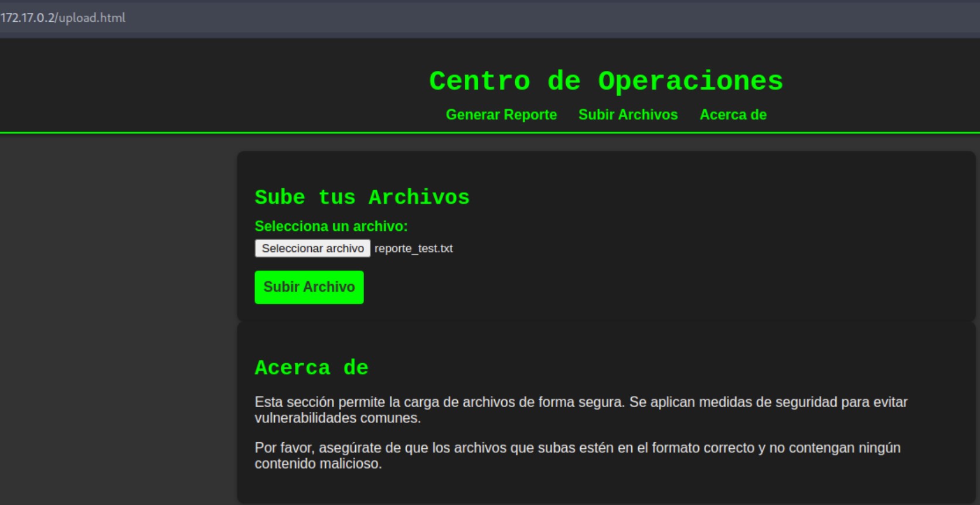Screen dimensions: 980x505
Task: Click the Centro de Operaciones title
Action: point(606,81)
